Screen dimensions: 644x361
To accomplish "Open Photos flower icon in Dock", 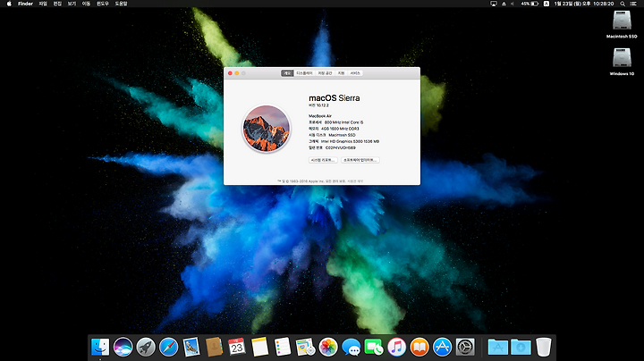I will pos(328,347).
